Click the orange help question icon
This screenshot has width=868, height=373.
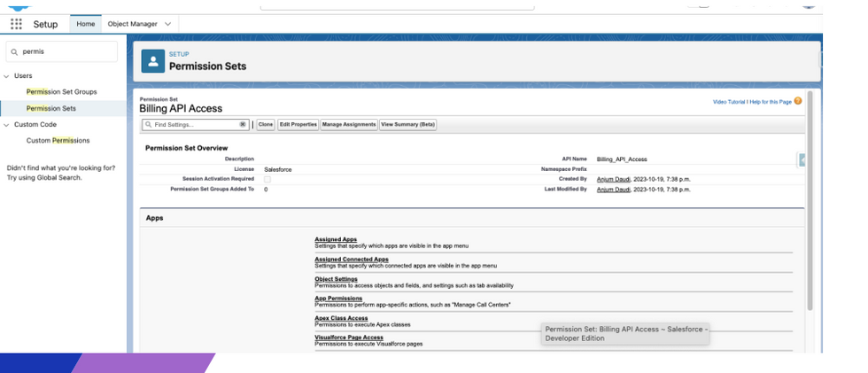click(798, 101)
